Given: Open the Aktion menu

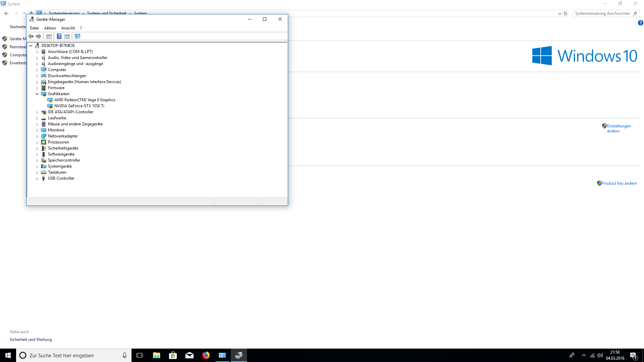Looking at the screenshot, I should click(50, 28).
